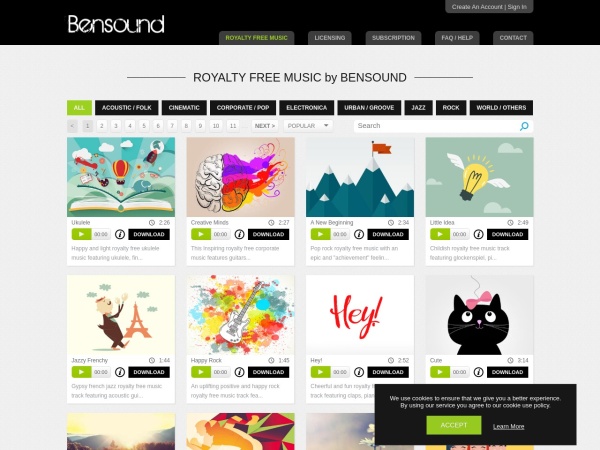The width and height of the screenshot is (600, 450).
Task: Select the Jazz genre filter
Action: click(418, 108)
